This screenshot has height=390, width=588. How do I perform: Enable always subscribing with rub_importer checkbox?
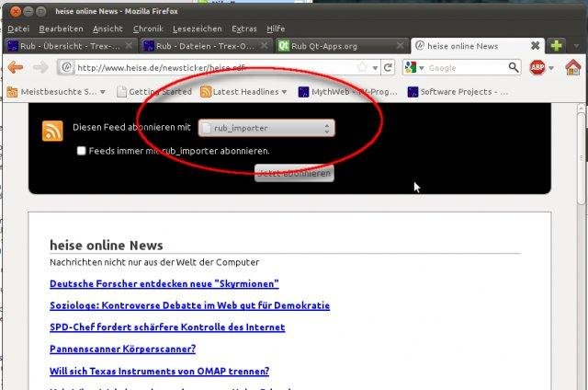(82, 151)
